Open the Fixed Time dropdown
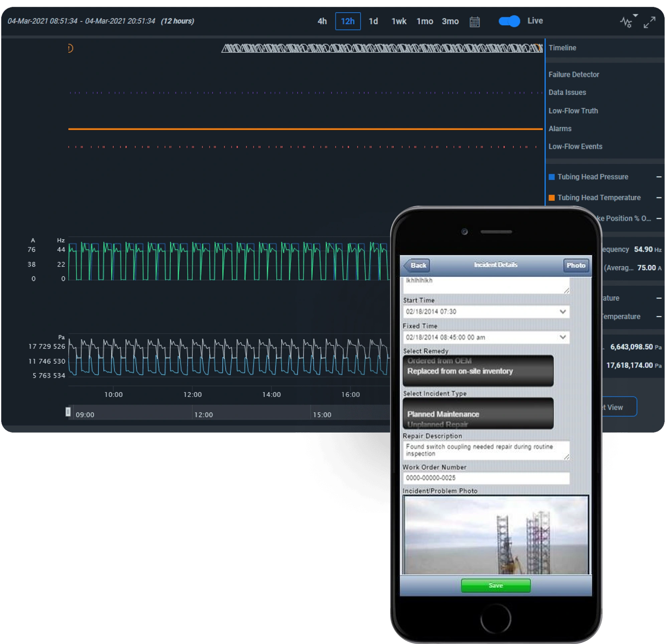Screen dimensions: 672x644 562,337
